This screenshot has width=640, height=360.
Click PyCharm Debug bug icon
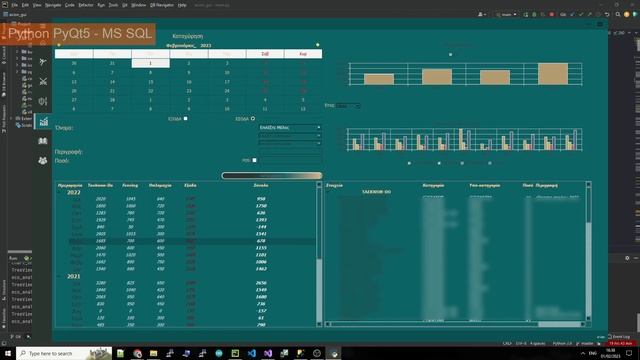point(534,14)
